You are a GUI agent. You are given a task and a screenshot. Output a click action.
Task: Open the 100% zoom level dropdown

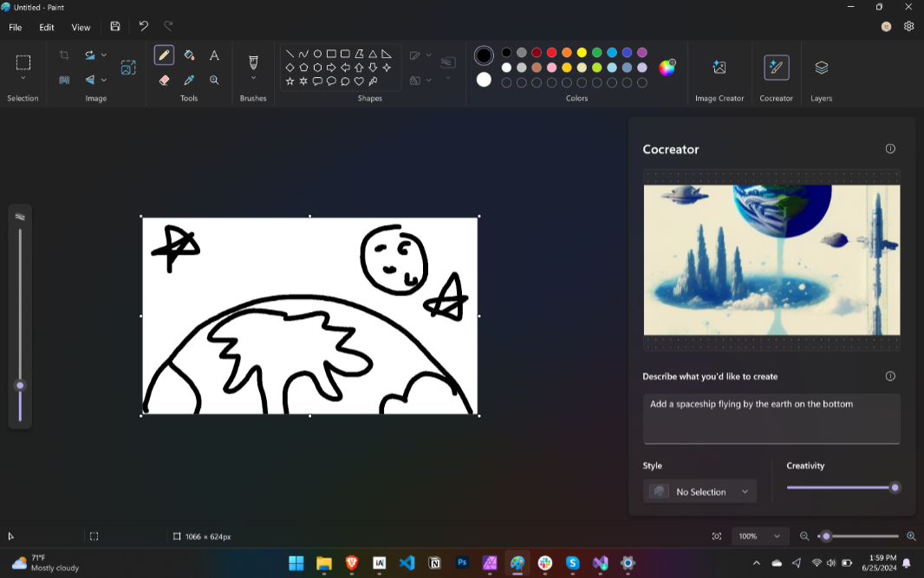click(x=759, y=536)
